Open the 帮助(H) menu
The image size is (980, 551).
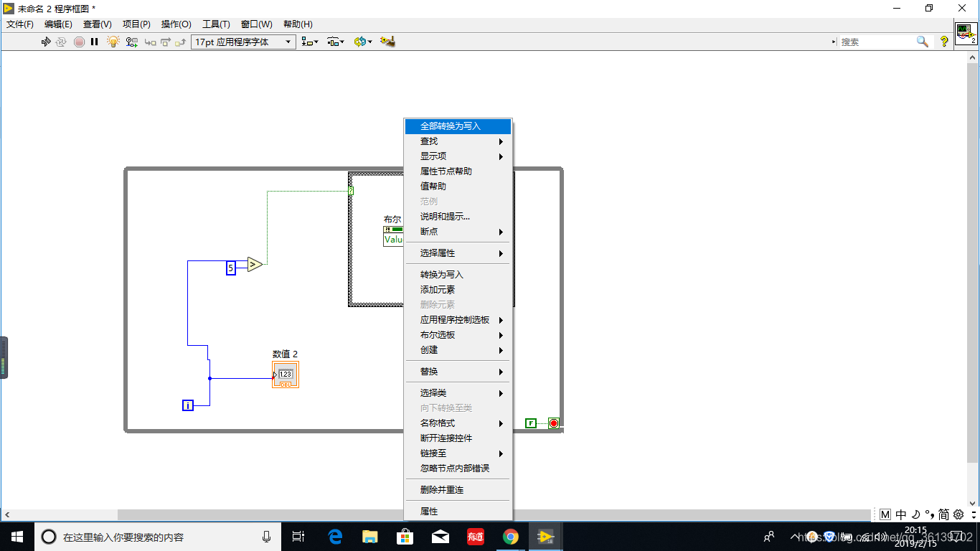coord(298,24)
